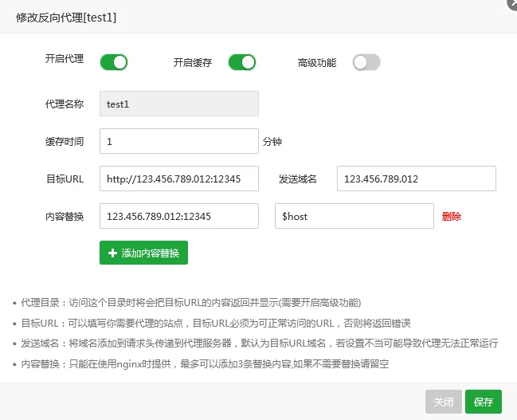517x420 pixels.
Task: Save changes with the 保存 button
Action: 484,402
